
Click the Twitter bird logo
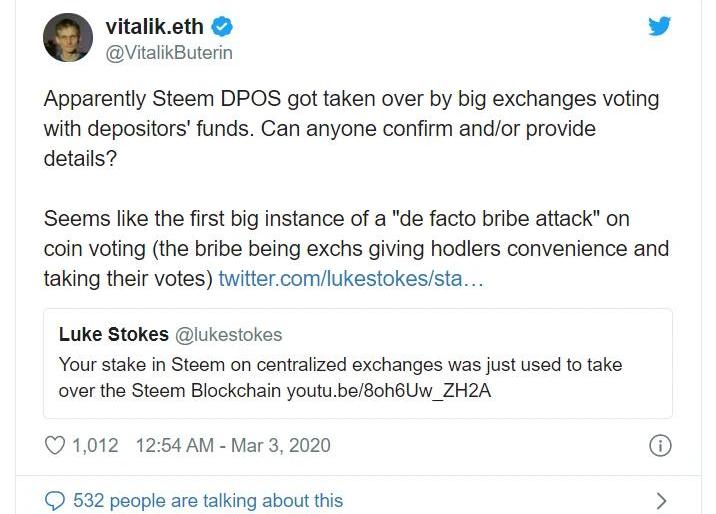click(x=659, y=27)
